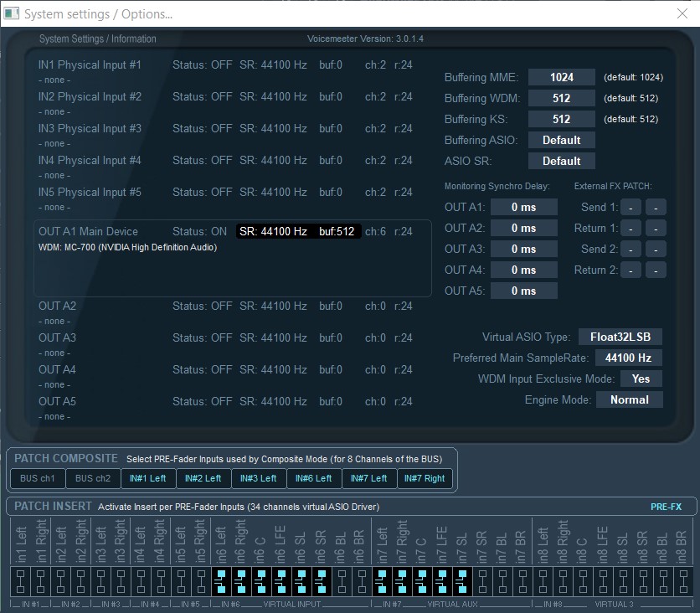This screenshot has height=613, width=700.
Task: Adjust OUT A1 monitoring synchro delay
Action: pos(523,206)
